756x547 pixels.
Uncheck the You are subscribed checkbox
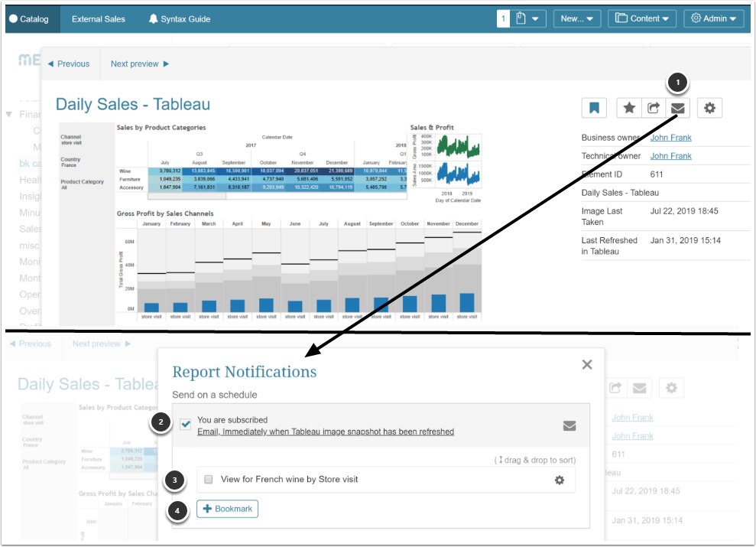(x=186, y=424)
